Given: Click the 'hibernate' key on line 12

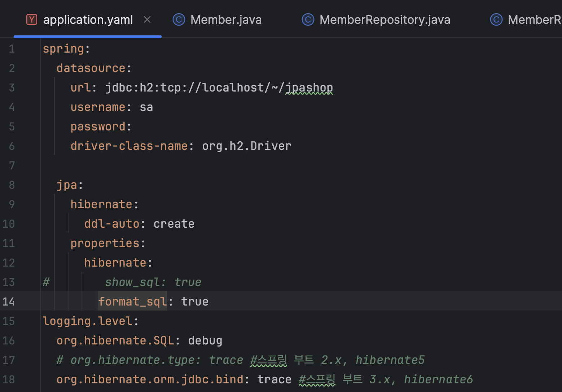Looking at the screenshot, I should (x=115, y=263).
